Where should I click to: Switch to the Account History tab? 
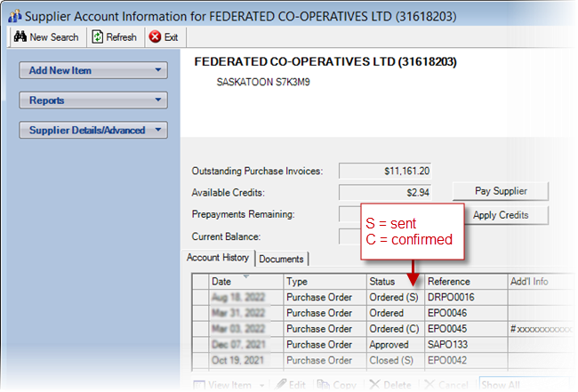(x=218, y=258)
